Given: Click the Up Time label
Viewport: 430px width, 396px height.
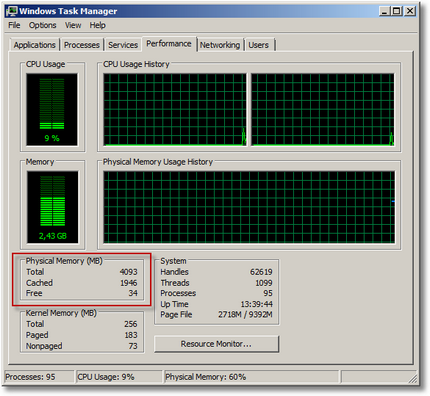Looking at the screenshot, I should pos(174,304).
